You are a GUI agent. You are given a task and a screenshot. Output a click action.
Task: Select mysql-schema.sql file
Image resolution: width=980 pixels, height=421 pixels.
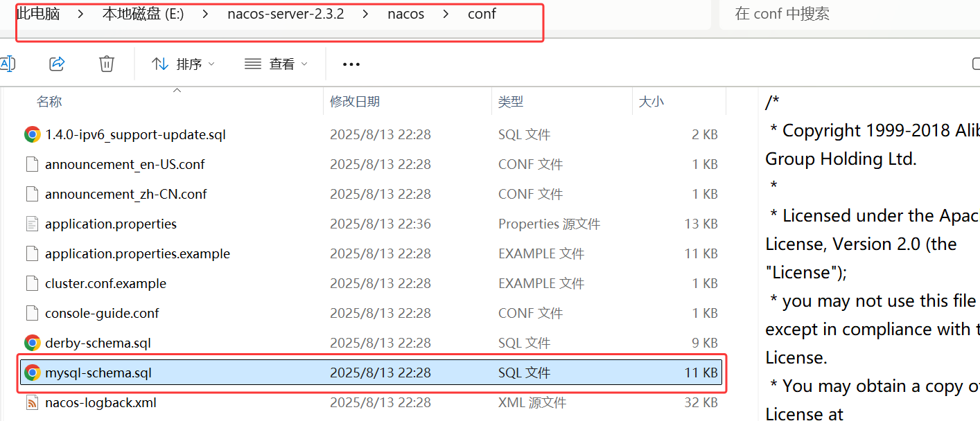[x=371, y=373]
